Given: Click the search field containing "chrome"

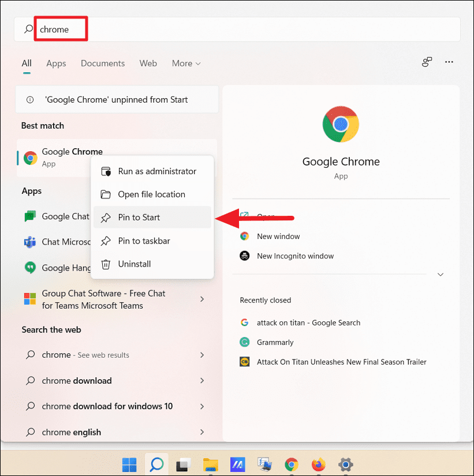Looking at the screenshot, I should pos(237,29).
